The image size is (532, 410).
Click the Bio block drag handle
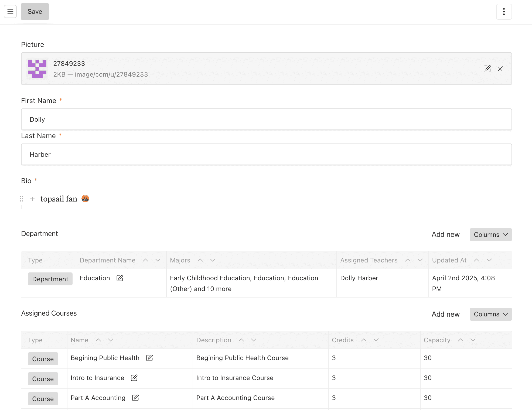click(22, 199)
